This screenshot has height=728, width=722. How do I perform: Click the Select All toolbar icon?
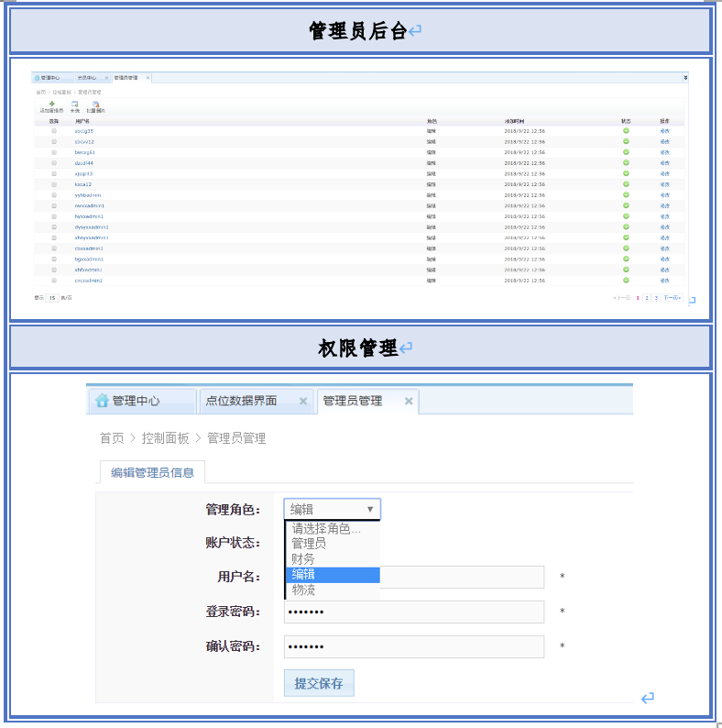click(x=75, y=105)
